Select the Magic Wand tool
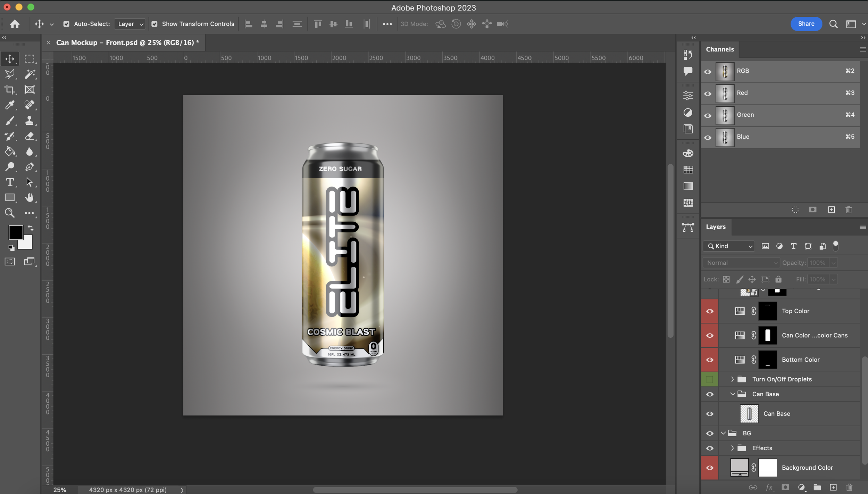868x494 pixels. 30,74
